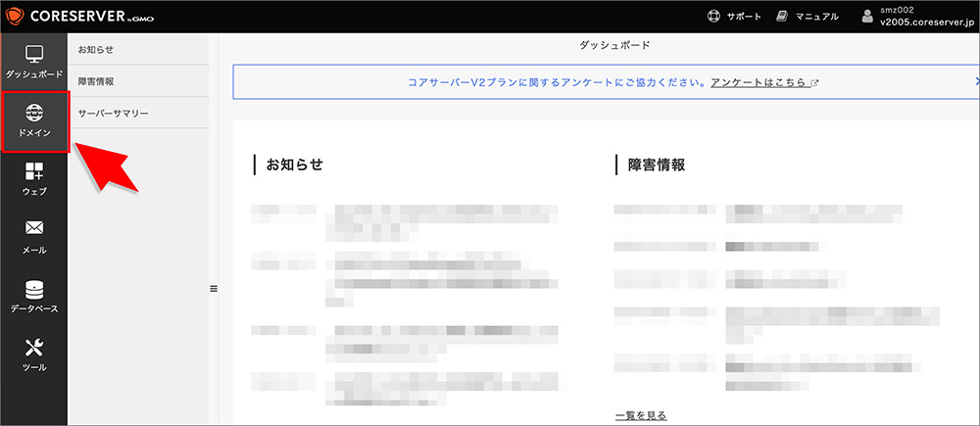Click the お知らせ section heading
Image resolution: width=980 pixels, height=426 pixels.
[294, 165]
